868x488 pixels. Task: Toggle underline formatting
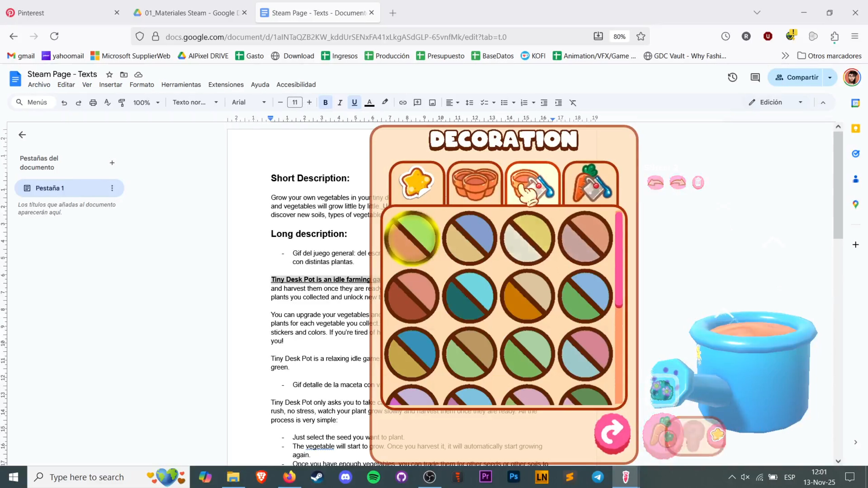tap(354, 102)
